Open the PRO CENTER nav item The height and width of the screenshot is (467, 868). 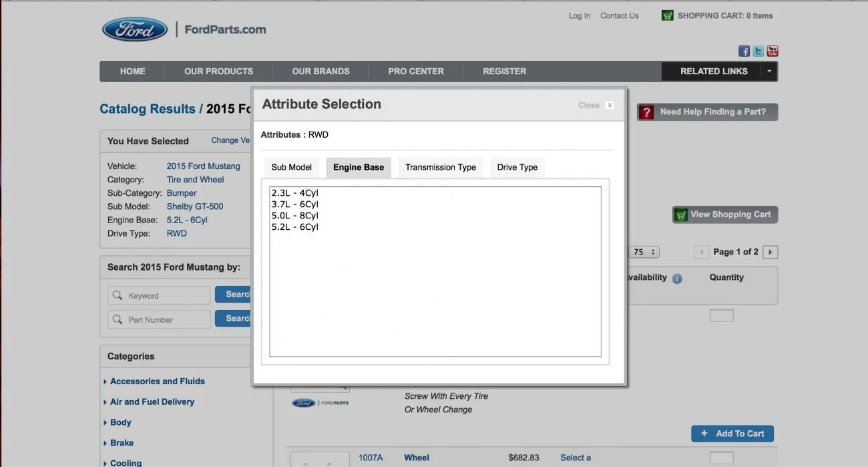click(416, 71)
